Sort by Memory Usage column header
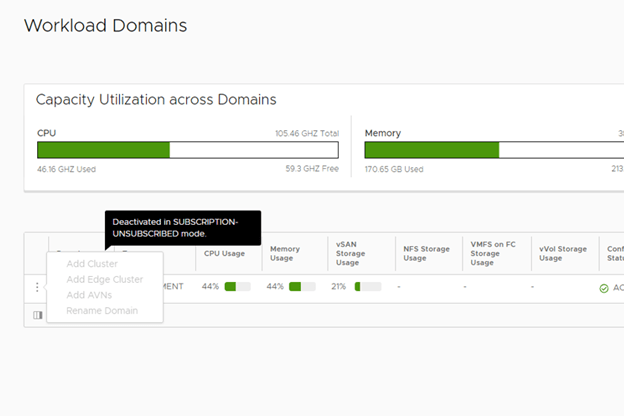624x416 pixels. pyautogui.click(x=283, y=253)
